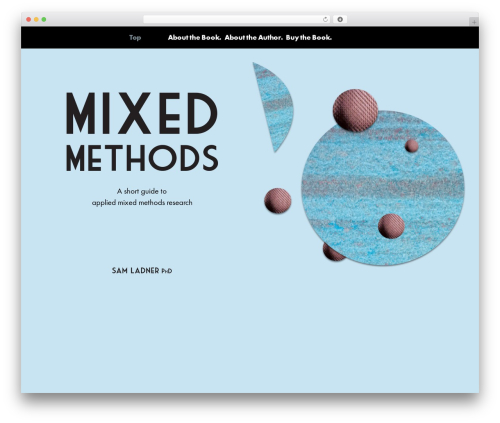Click the browser address bar

click(x=237, y=20)
